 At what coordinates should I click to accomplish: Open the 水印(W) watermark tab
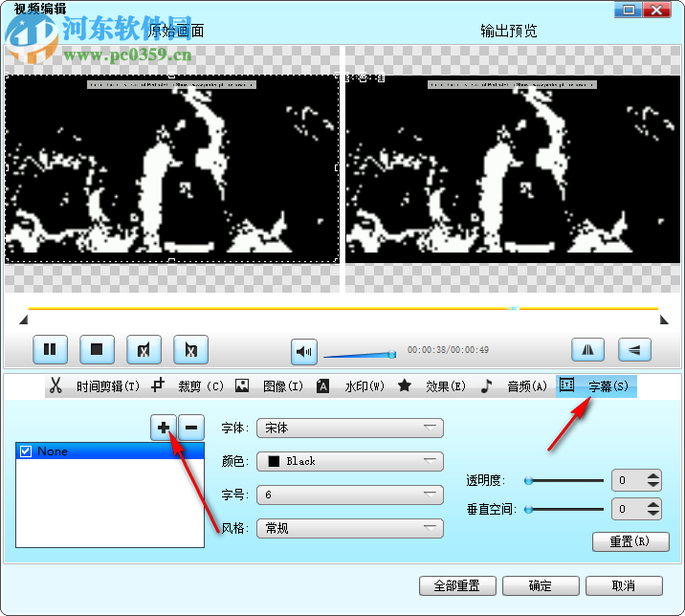(x=365, y=386)
